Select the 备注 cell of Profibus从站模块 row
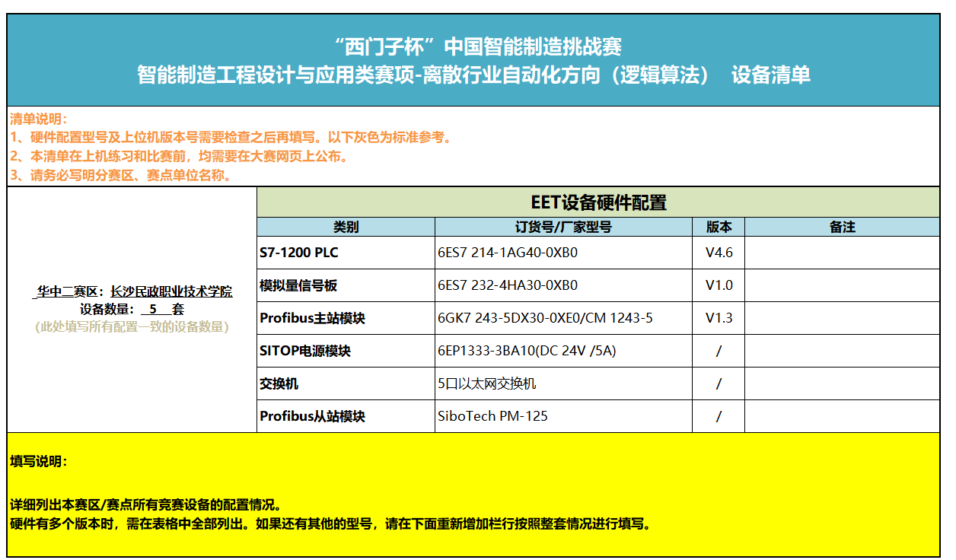 click(x=843, y=416)
